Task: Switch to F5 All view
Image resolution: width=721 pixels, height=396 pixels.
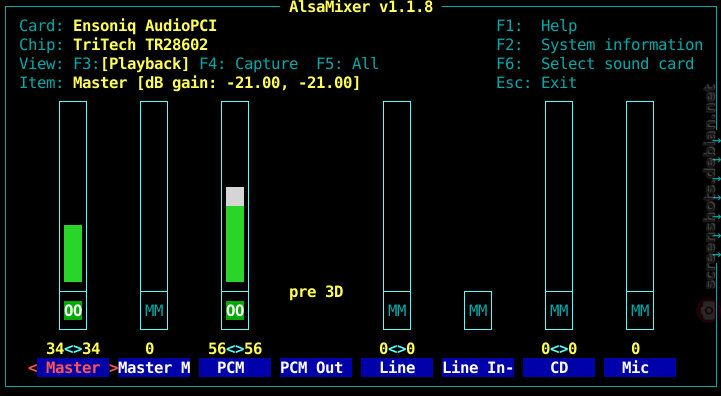Action: coord(348,63)
